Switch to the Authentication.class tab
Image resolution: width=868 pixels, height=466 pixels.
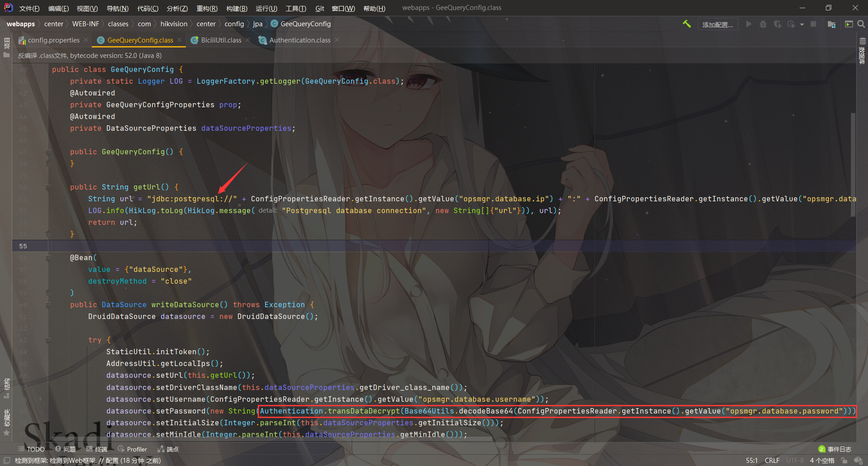pyautogui.click(x=300, y=40)
